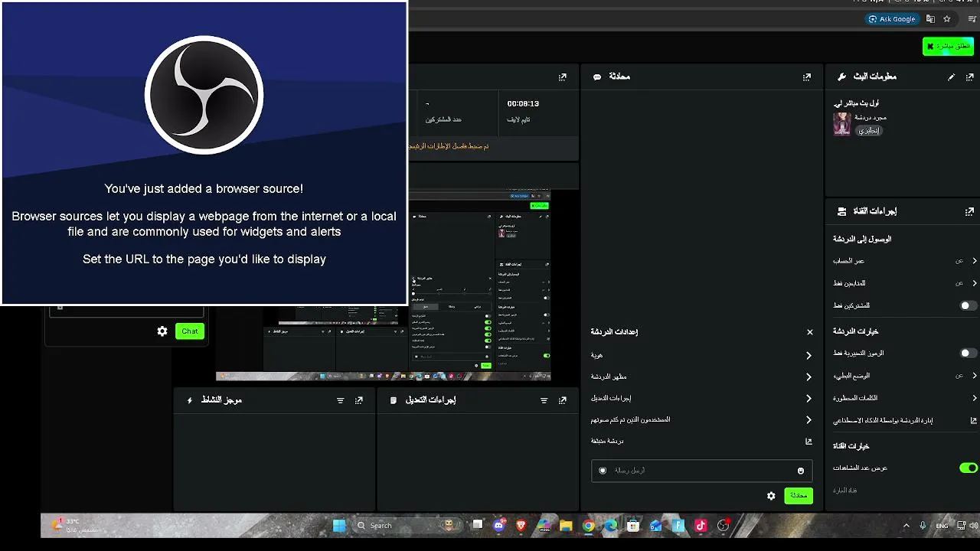Viewport: 980px width, 551px height.
Task: Pop out the stream info panel
Action: coord(970,77)
